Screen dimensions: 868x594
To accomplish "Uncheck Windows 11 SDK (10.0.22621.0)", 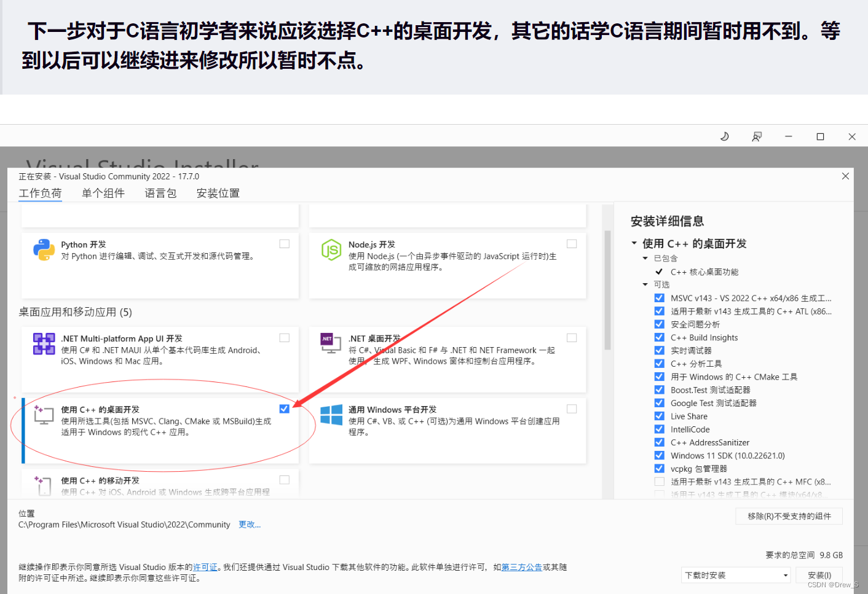I will tap(660, 455).
